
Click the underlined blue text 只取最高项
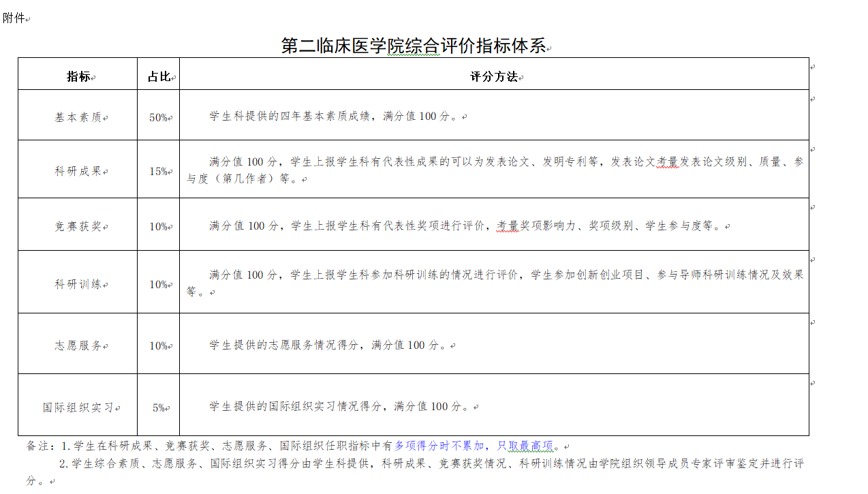coord(525,446)
